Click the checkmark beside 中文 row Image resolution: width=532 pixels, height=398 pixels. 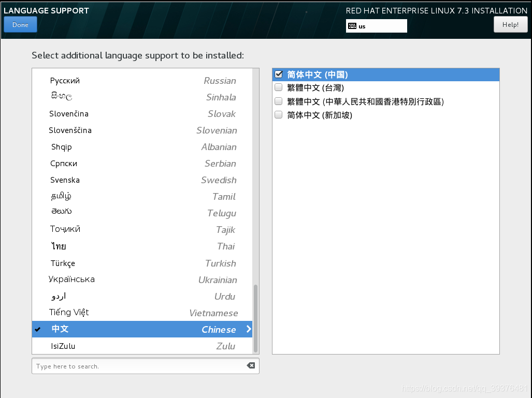pyautogui.click(x=38, y=329)
